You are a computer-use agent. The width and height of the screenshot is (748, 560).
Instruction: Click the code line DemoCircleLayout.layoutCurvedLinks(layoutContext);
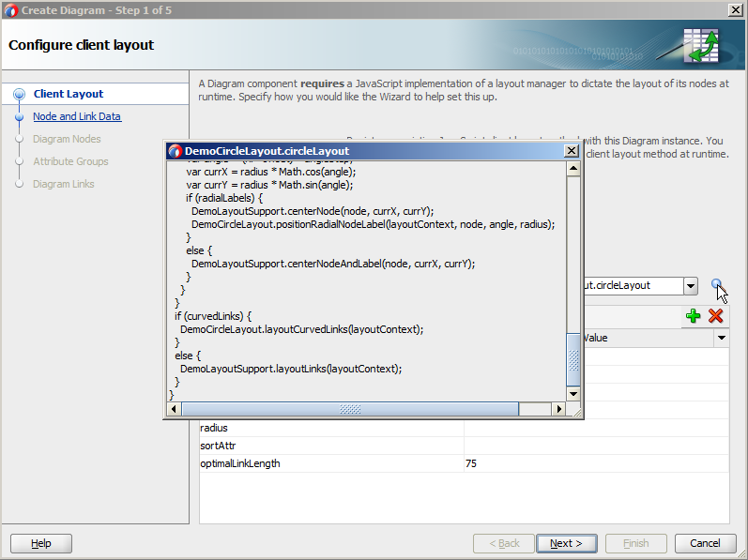301,329
